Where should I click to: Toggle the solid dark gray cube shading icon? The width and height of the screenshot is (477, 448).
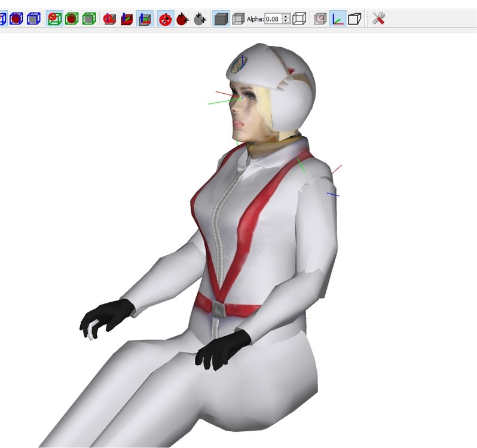pos(221,19)
